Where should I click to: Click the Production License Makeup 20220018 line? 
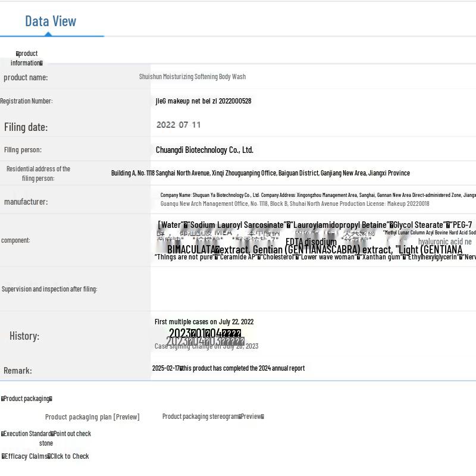pyautogui.click(x=295, y=204)
